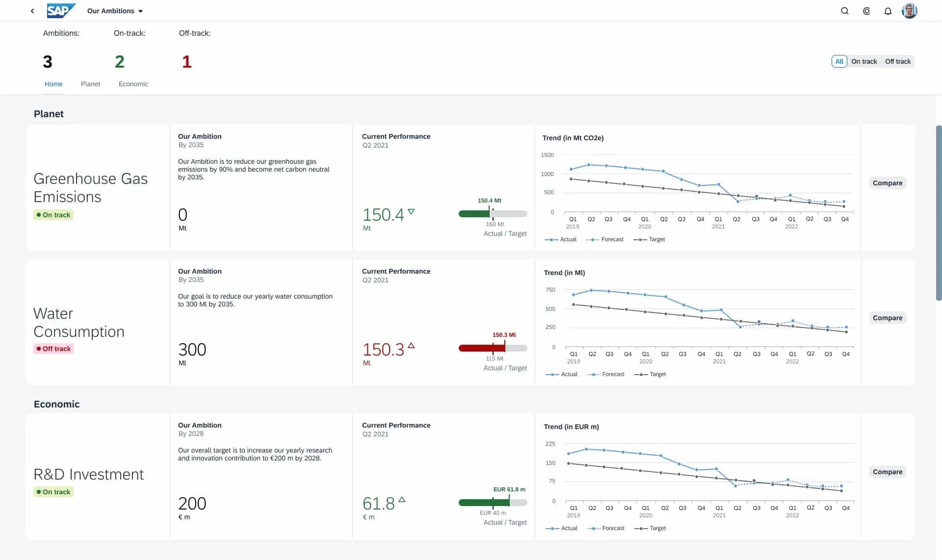Screen dimensions: 942x560
Task: Click the Water Consumption title
Action: click(78, 322)
